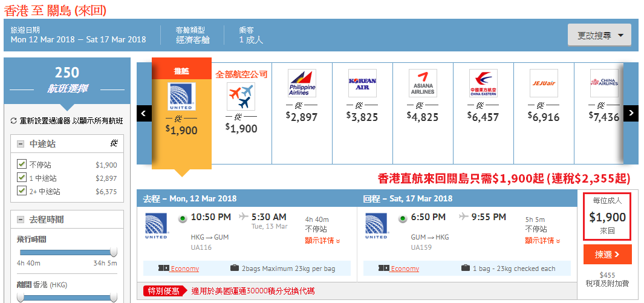The height and width of the screenshot is (303, 644).
Task: Click the travel dates Mon 12 Mar text
Action: coord(79,39)
